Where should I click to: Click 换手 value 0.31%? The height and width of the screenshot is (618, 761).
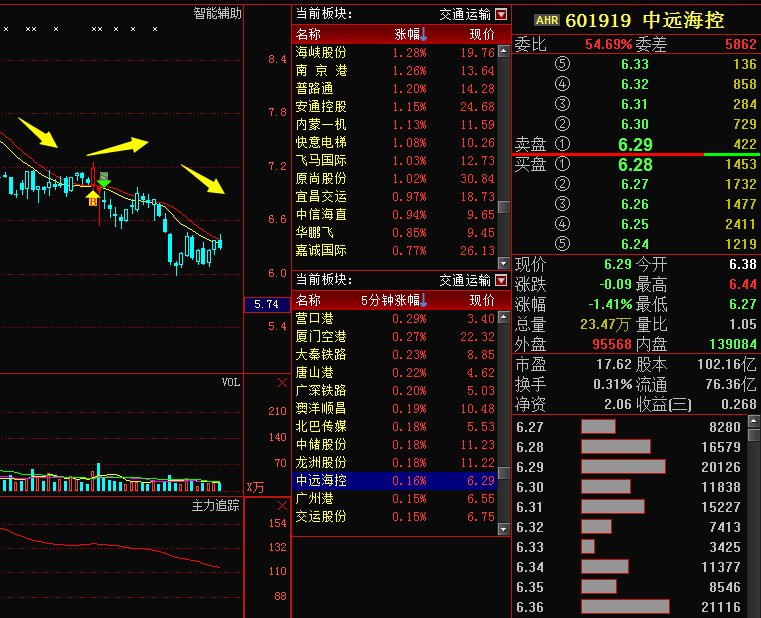tap(612, 384)
